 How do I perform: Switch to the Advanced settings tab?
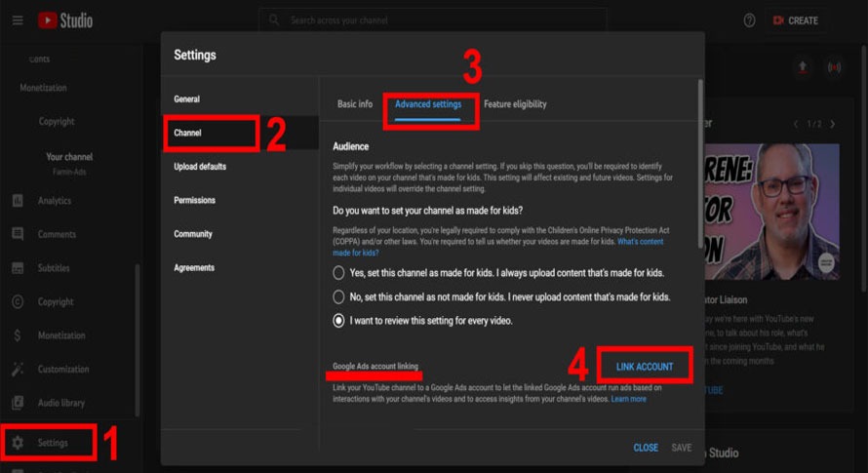click(427, 104)
